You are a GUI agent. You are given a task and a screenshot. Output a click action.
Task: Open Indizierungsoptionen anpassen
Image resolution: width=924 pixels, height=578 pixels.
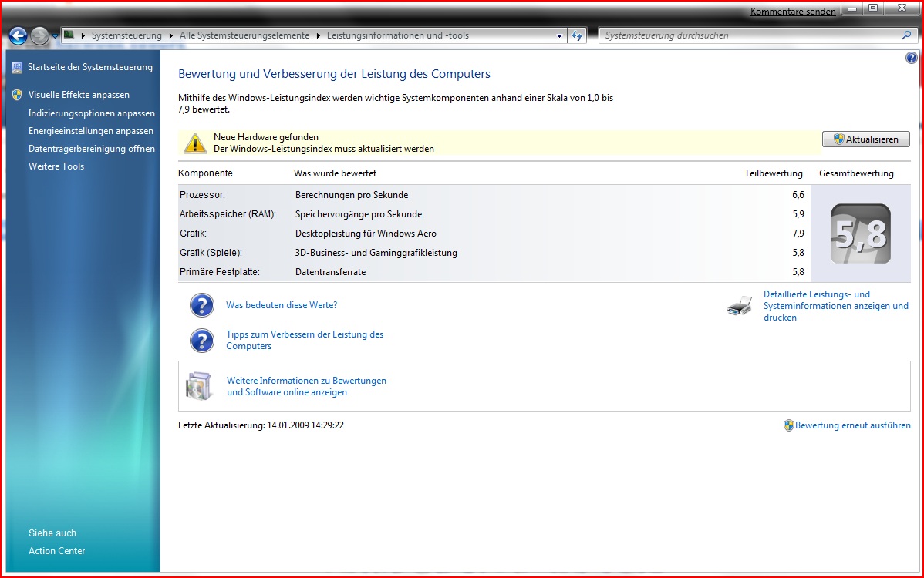coord(91,113)
